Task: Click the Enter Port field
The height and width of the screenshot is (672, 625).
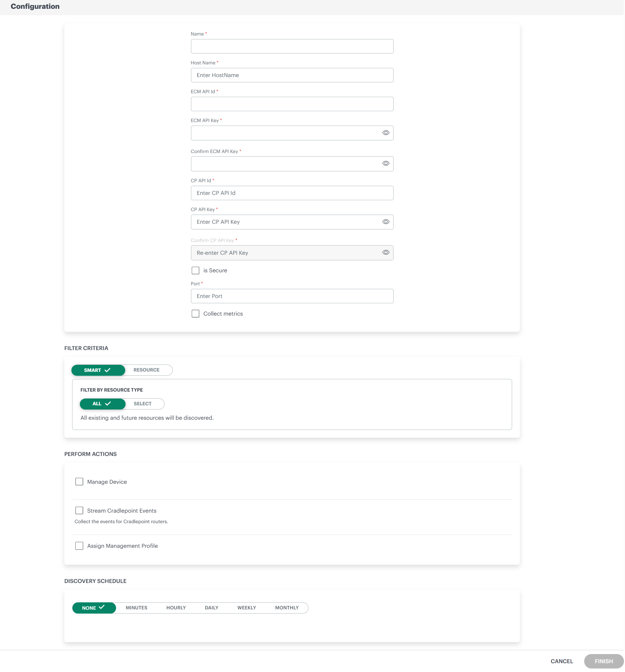Action: pyautogui.click(x=292, y=296)
